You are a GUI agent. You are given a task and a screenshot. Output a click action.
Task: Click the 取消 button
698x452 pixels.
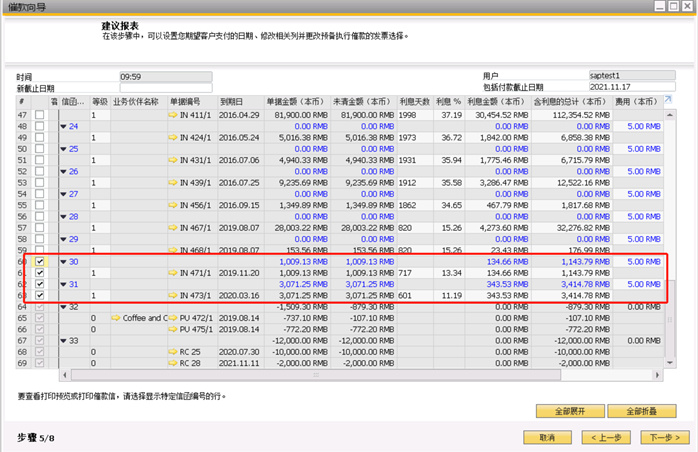click(547, 437)
